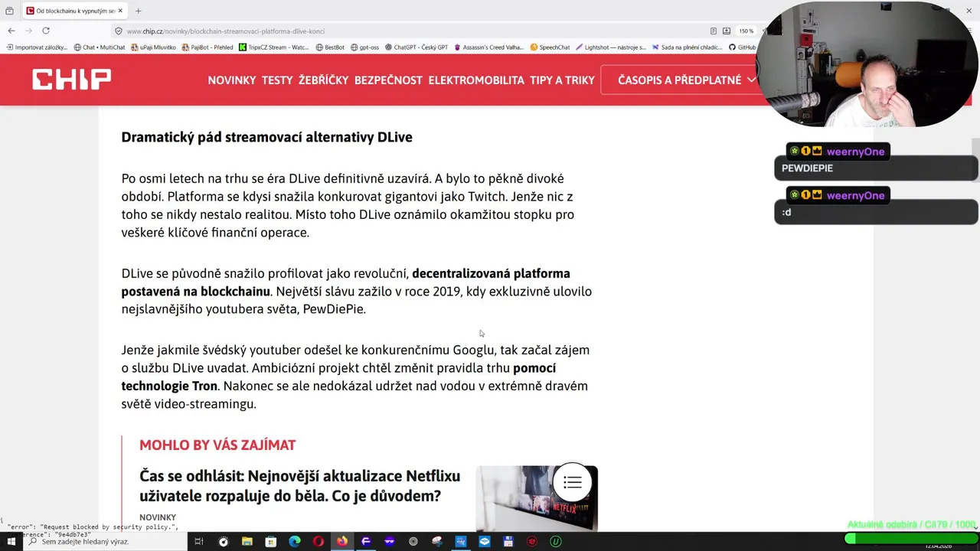The width and height of the screenshot is (980, 551).
Task: Open the 'Importovat záložky' bookmark
Action: click(37, 47)
